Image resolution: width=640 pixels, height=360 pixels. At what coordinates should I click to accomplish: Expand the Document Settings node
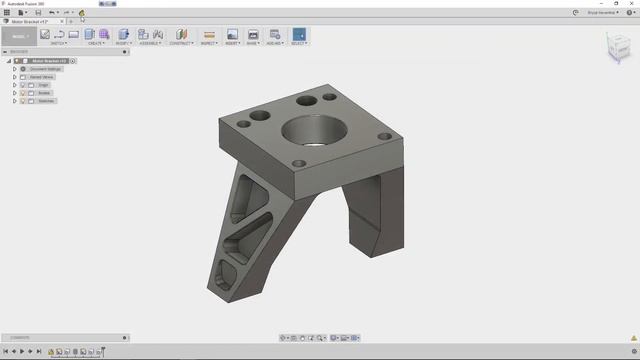coord(15,69)
